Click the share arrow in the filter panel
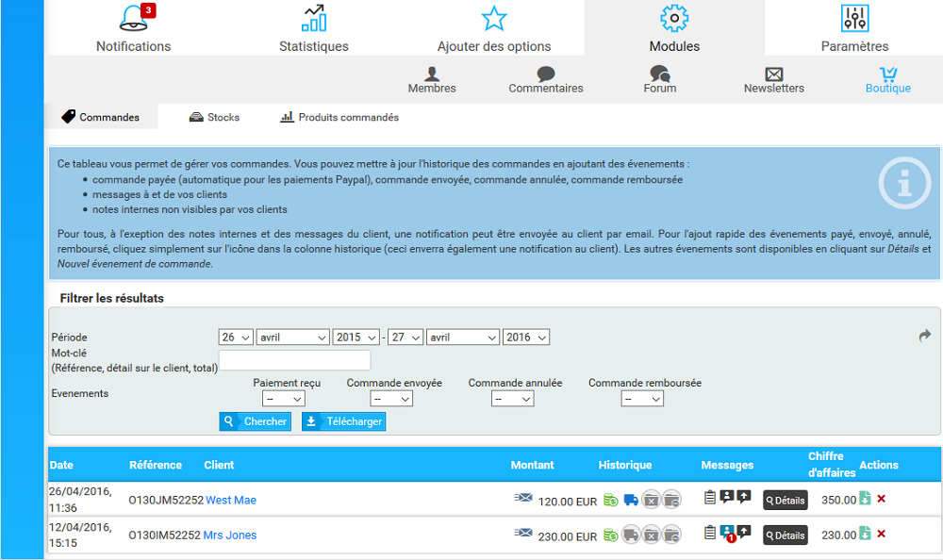 pos(924,336)
